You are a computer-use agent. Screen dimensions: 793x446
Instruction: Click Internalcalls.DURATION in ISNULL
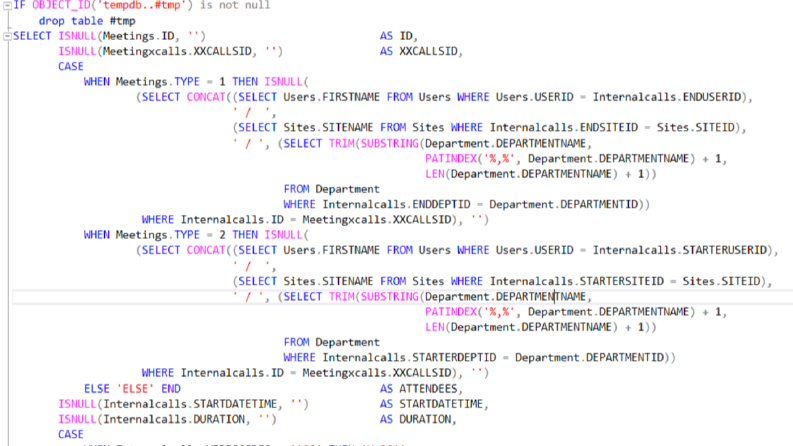pyautogui.click(x=174, y=419)
